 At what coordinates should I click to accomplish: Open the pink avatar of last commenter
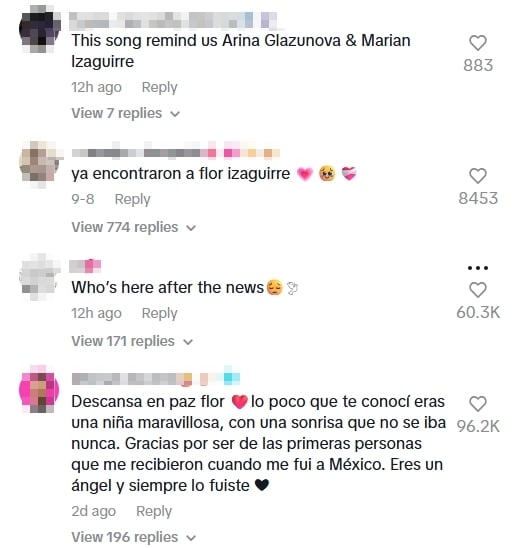point(39,389)
